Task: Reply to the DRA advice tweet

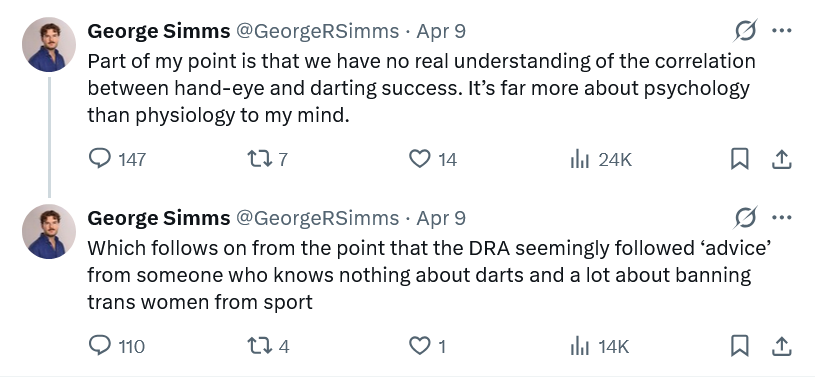Action: (116, 346)
